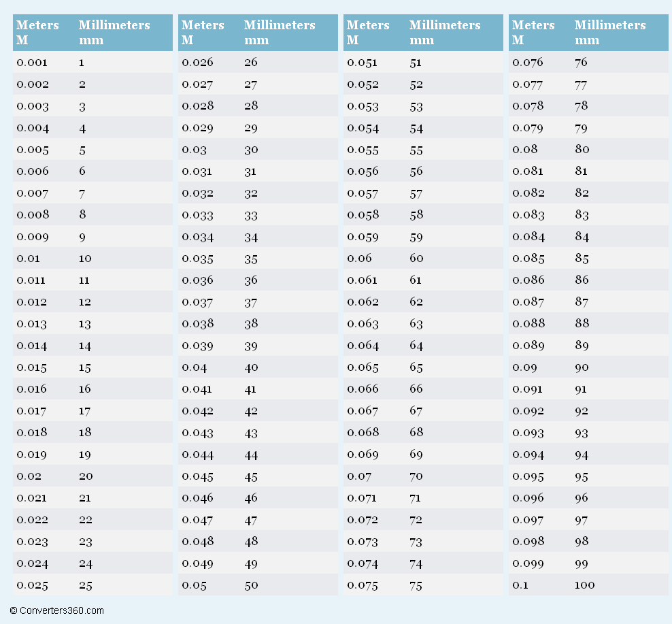Click Millimeters mm header above value 26
The height and width of the screenshot is (624, 672).
pos(280,33)
